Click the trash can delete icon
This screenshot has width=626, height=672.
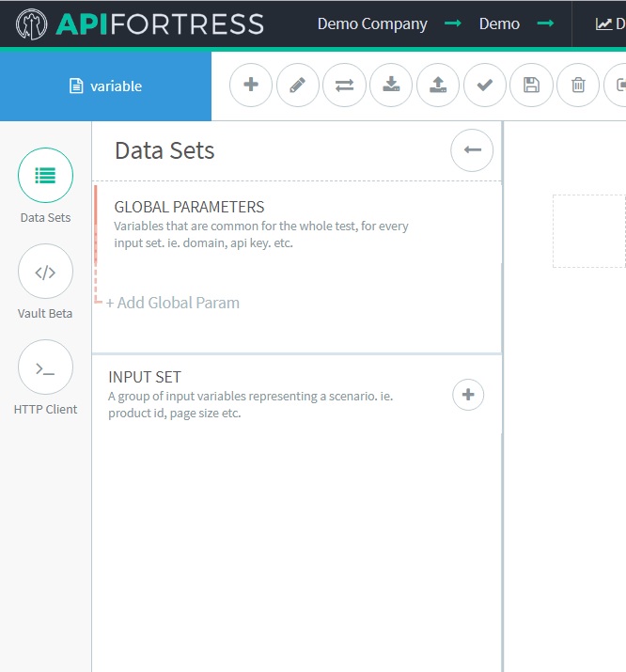tap(578, 86)
